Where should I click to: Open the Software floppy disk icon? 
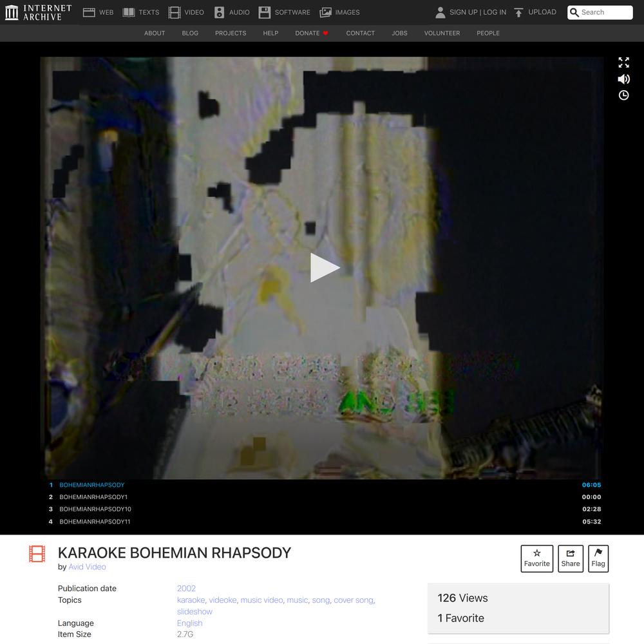(x=265, y=12)
